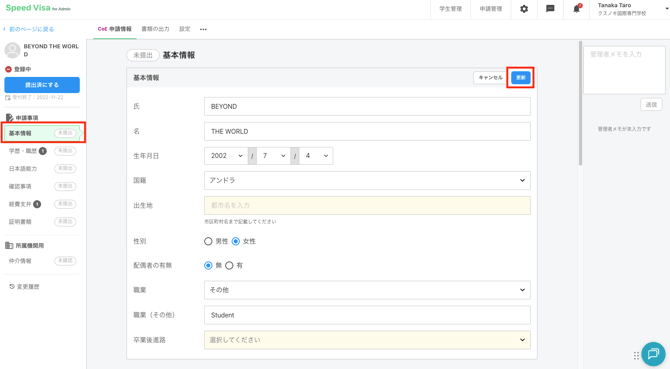Viewport: 670px width, 369px height.
Task: Open 学生管理 in the top menu
Action: point(450,9)
